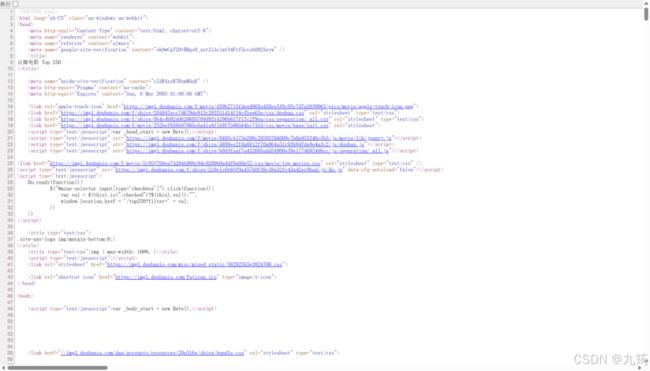Open the douban.css stylesheet link on line 17
Screen dimensions: 650x371
point(182,113)
